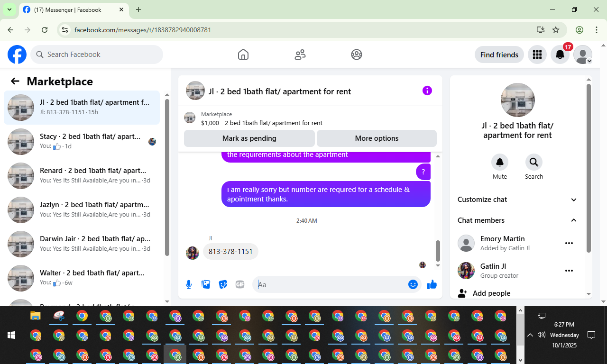Click the voice clip microphone icon
The width and height of the screenshot is (607, 364).
[189, 284]
